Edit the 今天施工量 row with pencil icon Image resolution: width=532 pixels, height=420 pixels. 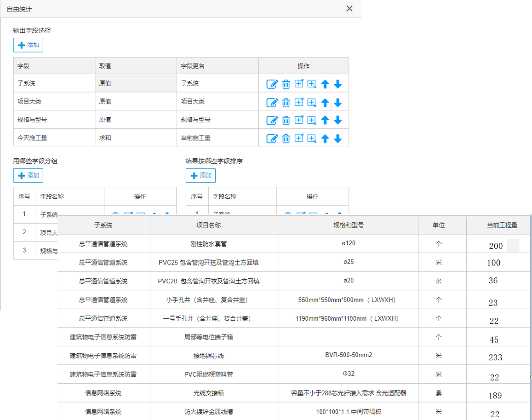point(272,138)
